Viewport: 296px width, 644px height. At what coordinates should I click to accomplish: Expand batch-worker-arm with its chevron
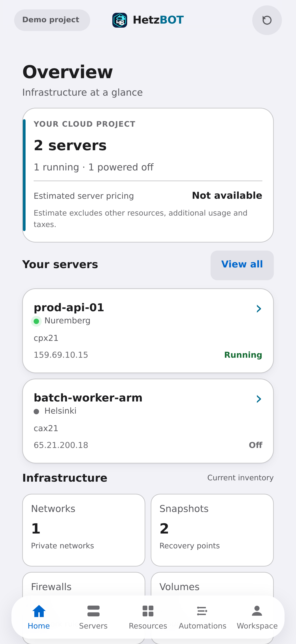pyautogui.click(x=259, y=399)
